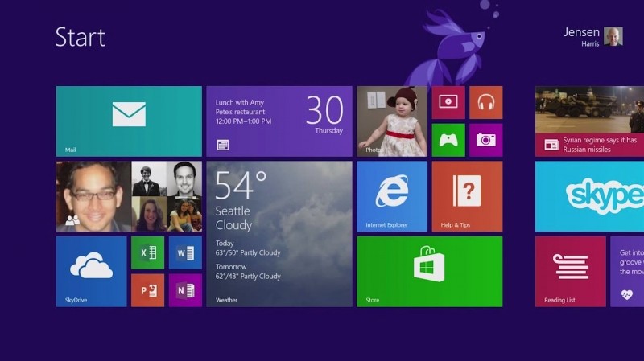
Task: Click the Jensen Harris user name
Action: pyautogui.click(x=581, y=36)
